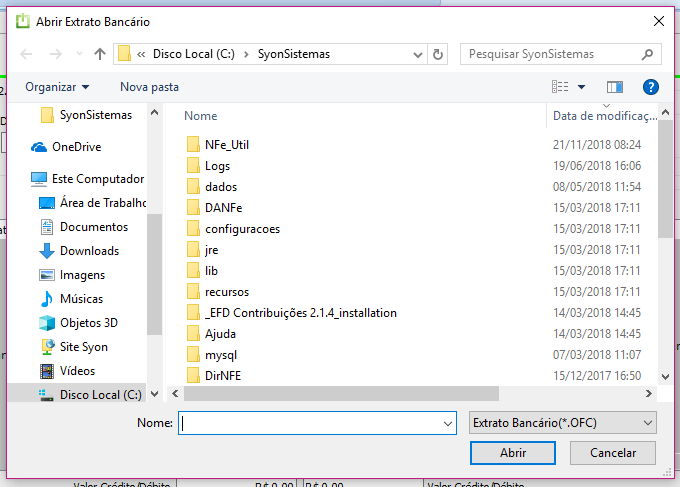Click Nova pasta in toolbar
This screenshot has height=487, width=680.
[x=149, y=87]
